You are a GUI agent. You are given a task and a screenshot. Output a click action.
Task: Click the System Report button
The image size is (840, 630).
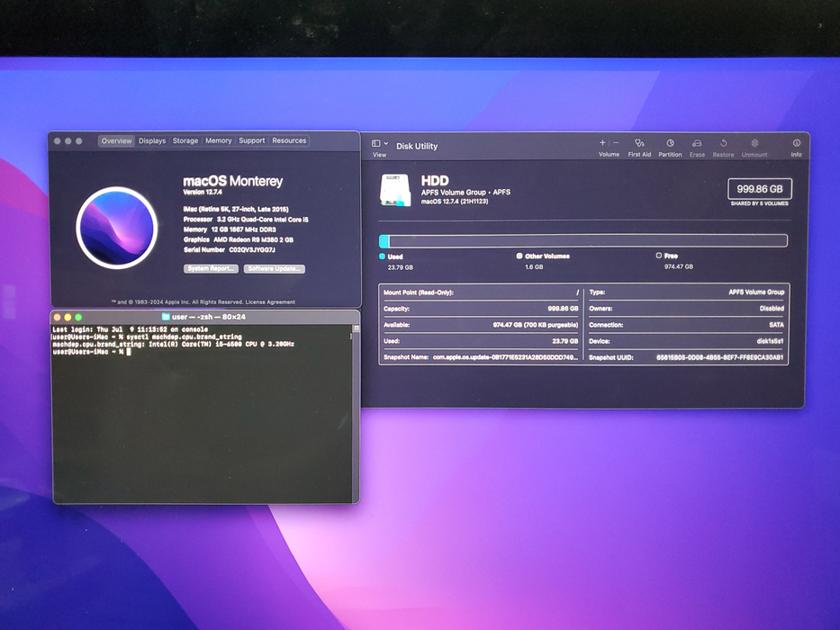pyautogui.click(x=211, y=269)
